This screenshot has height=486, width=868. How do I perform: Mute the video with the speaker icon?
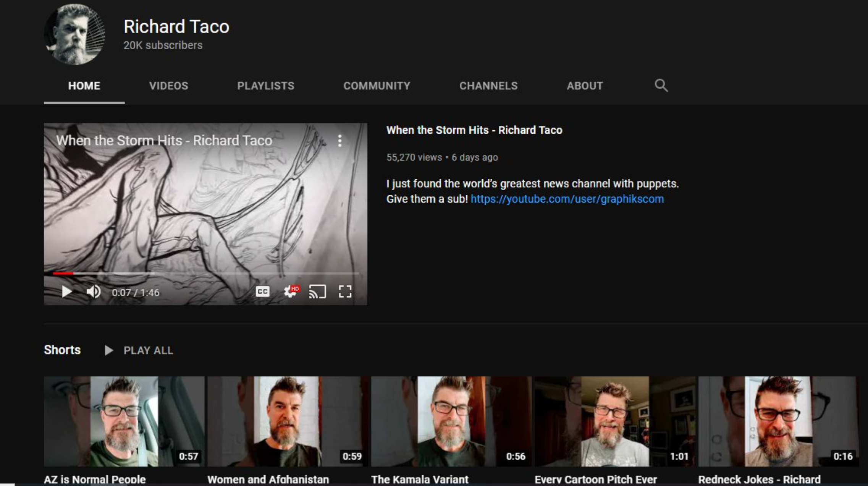click(93, 292)
